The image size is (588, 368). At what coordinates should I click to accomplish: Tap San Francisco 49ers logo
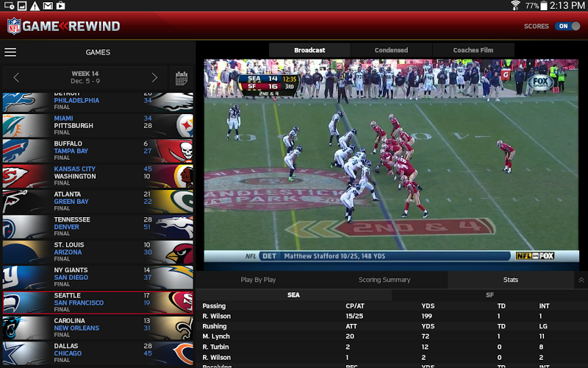(x=182, y=302)
